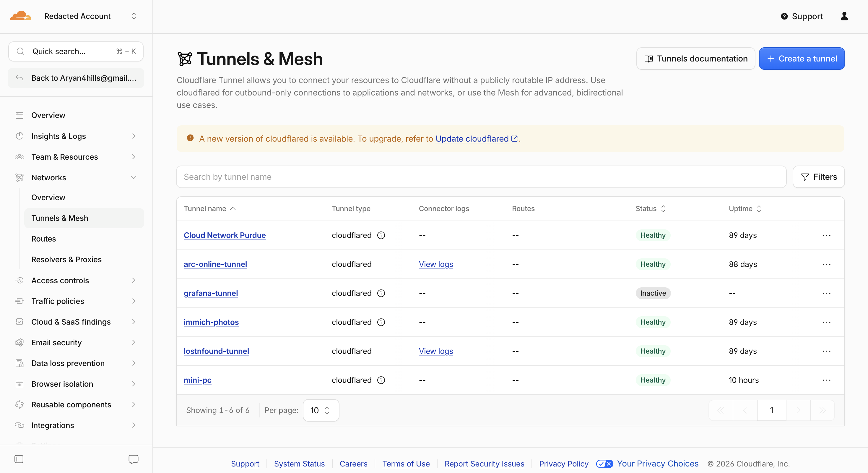This screenshot has width=868, height=473.
Task: Click Create a tunnel button
Action: [x=802, y=59]
